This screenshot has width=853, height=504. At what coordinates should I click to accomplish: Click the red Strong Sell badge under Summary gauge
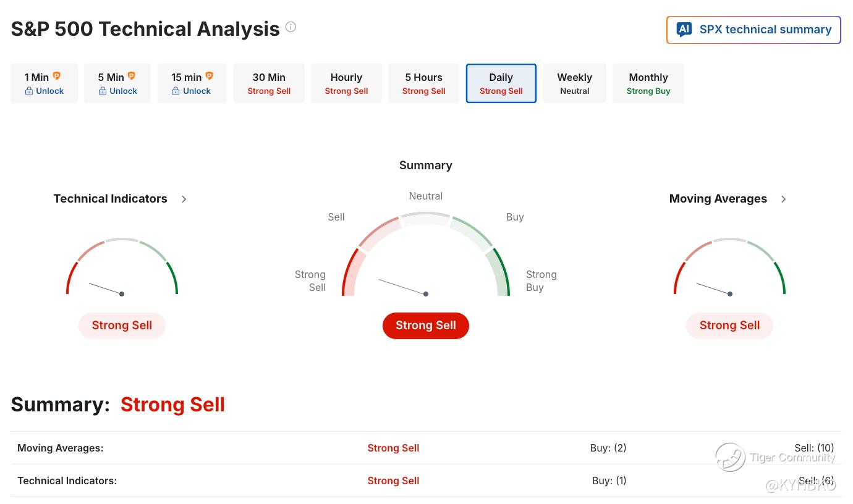coord(426,325)
